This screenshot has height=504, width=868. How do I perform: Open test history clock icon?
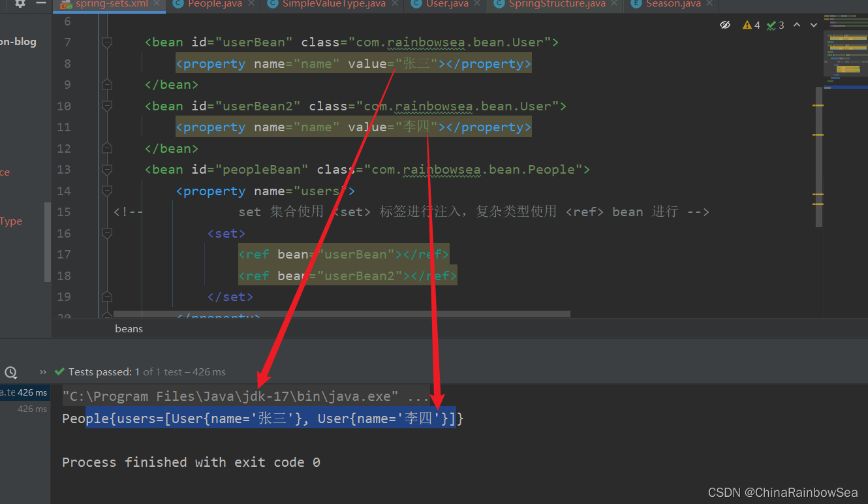[10, 372]
